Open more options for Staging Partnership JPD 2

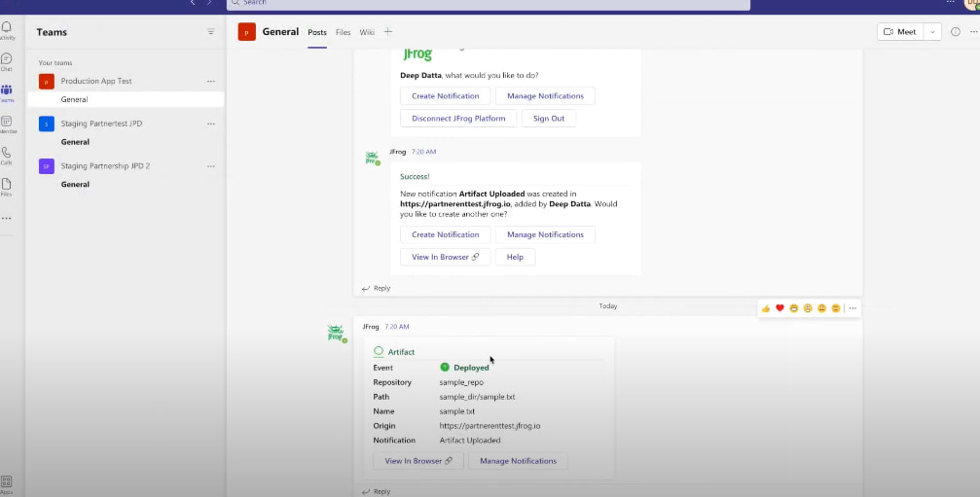click(x=210, y=166)
